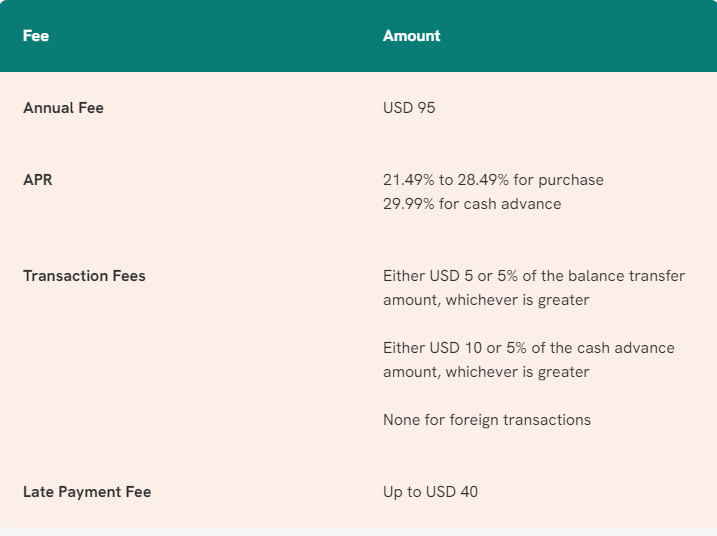Click the Up to USD 40 amount
This screenshot has width=717, height=536.
431,492
